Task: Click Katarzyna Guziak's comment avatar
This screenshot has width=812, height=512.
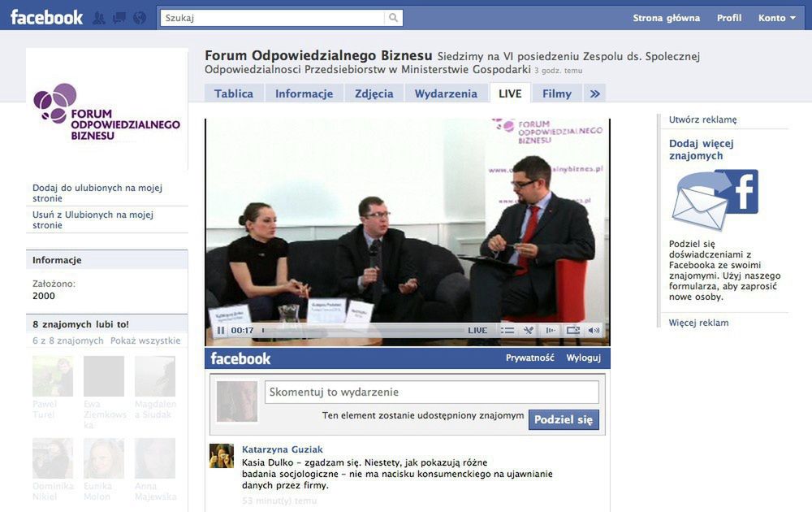Action: point(222,455)
